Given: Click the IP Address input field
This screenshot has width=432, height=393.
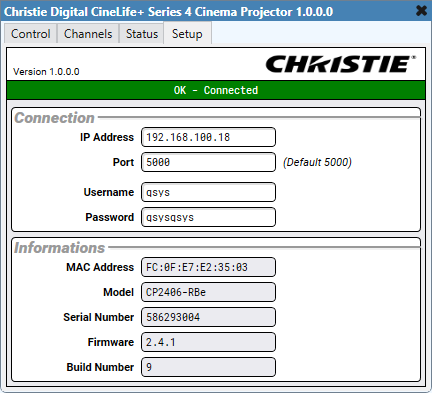Looking at the screenshot, I should [x=208, y=137].
